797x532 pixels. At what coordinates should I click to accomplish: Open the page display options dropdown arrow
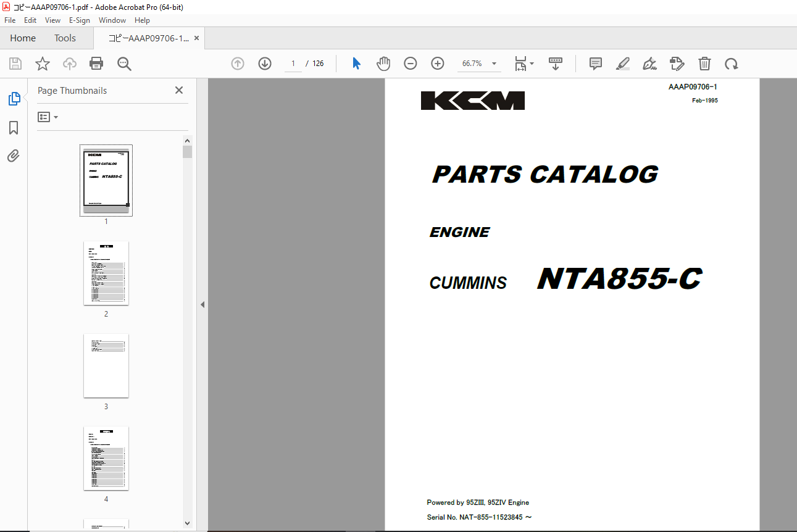(532, 64)
